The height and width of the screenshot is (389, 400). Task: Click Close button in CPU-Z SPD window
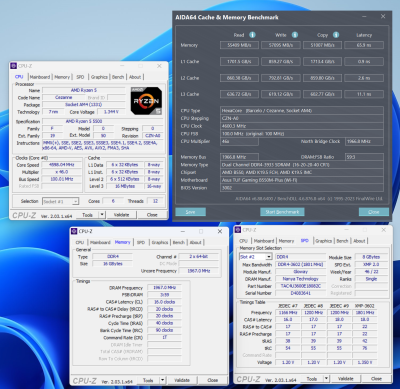(x=376, y=379)
